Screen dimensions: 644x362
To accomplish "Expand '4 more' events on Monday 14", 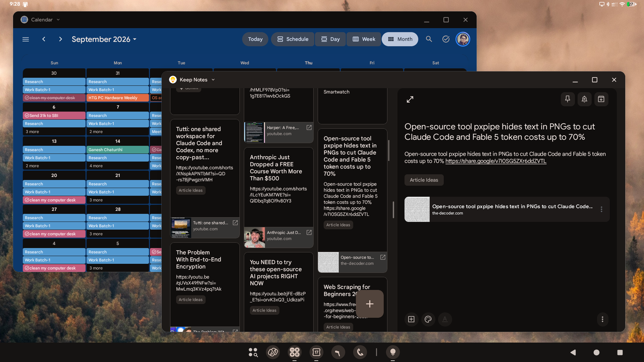I will [96, 166].
